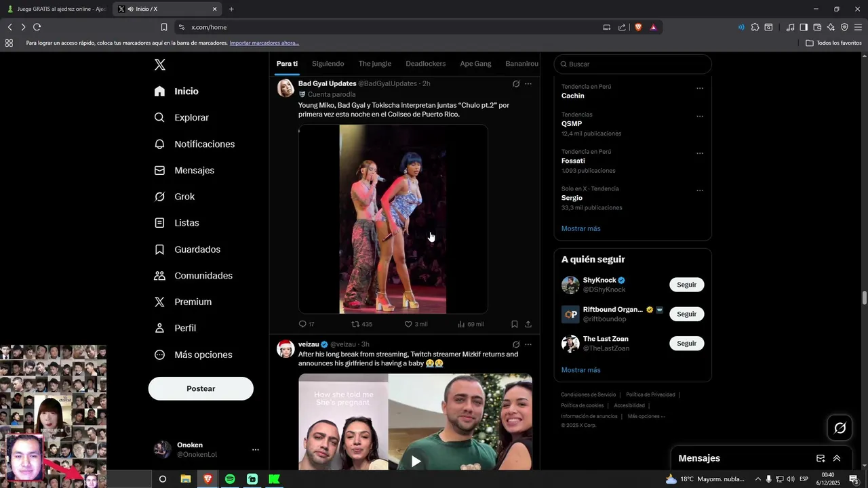The width and height of the screenshot is (868, 488).
Task: View stats of Bad Gyal post
Action: [x=471, y=324]
